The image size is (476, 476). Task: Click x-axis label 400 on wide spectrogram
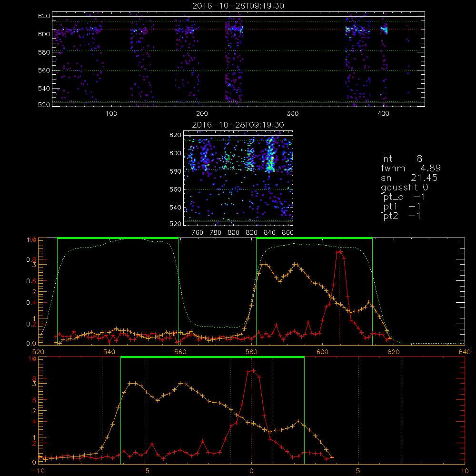point(383,114)
